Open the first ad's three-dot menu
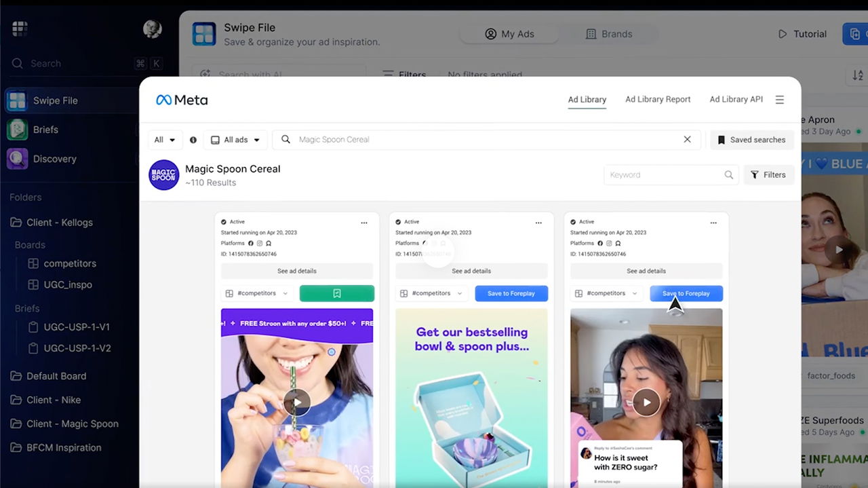The image size is (868, 488). 364,222
